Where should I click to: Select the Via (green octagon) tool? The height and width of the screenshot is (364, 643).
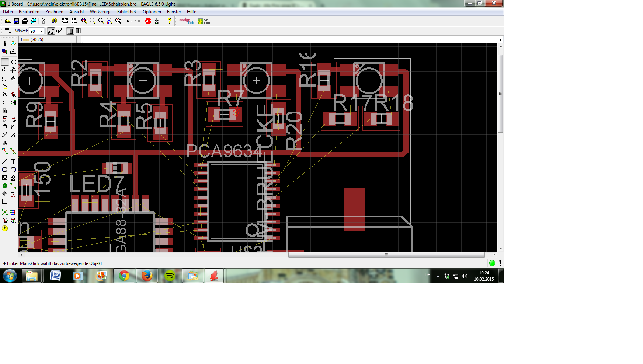[x=5, y=186]
